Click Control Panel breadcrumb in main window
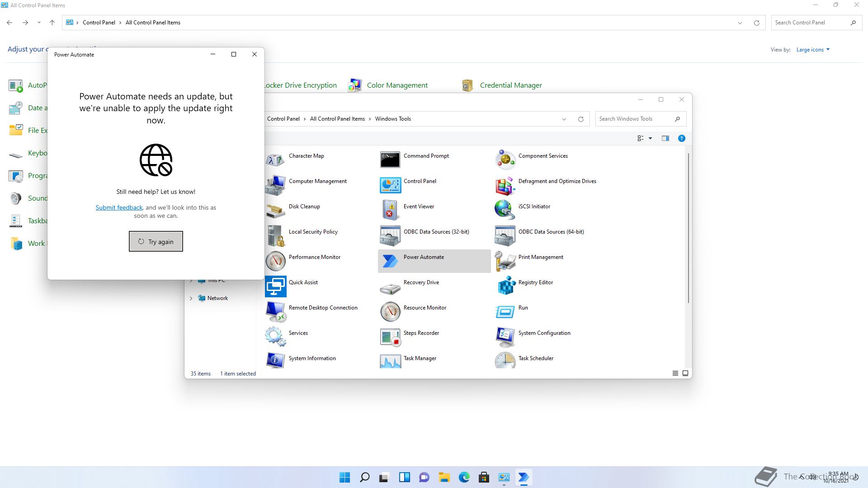The height and width of the screenshot is (488, 868). pos(99,23)
